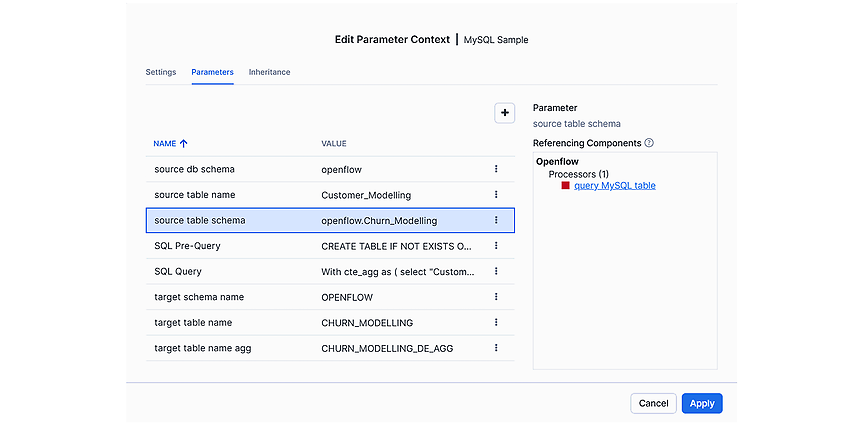Open actions menu for source table schema

coord(495,220)
